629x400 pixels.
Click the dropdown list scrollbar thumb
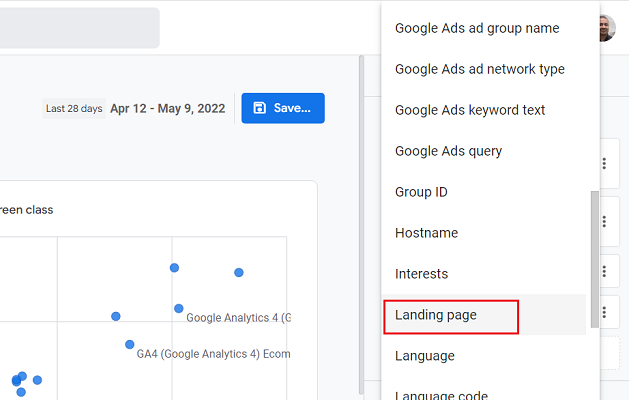click(x=595, y=259)
